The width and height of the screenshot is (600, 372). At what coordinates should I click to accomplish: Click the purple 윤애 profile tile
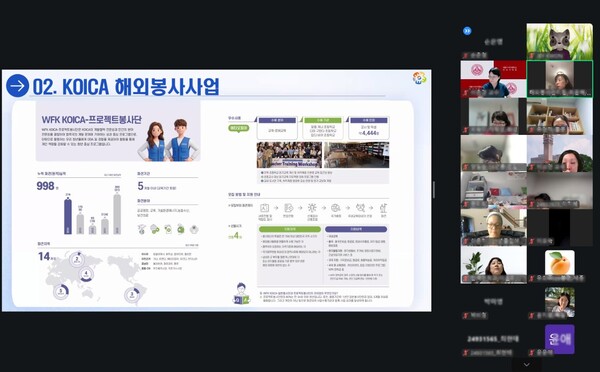tap(559, 339)
